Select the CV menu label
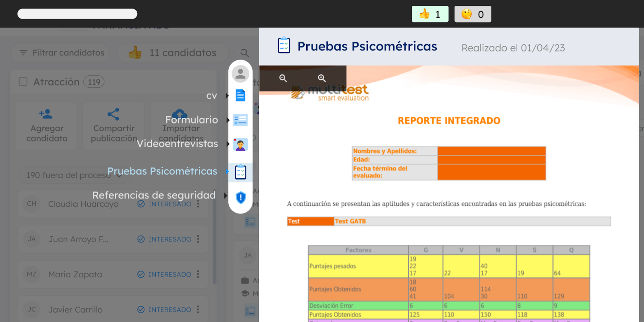The image size is (644, 322). click(x=212, y=96)
